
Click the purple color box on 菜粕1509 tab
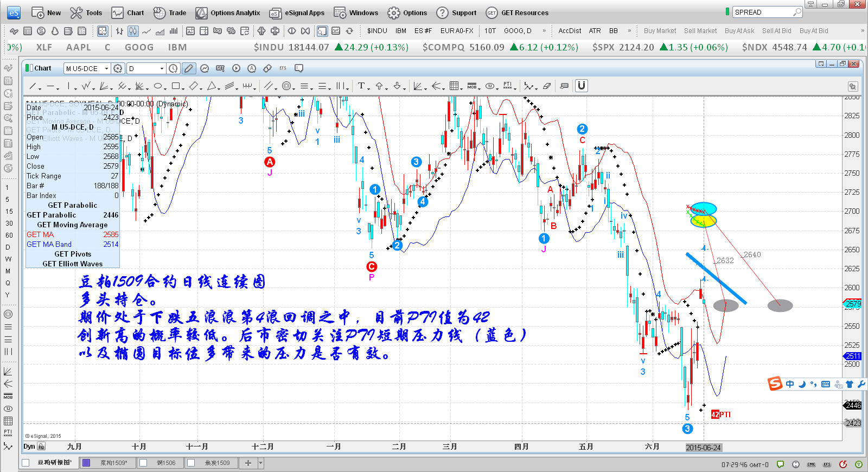pos(86,463)
